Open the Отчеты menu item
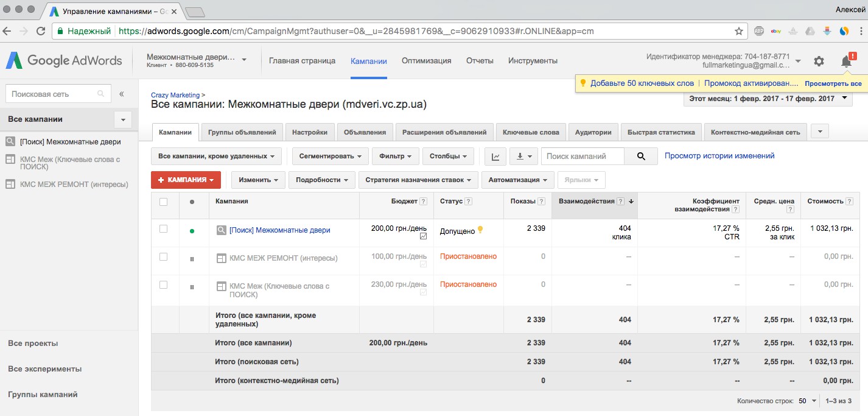 (x=480, y=61)
